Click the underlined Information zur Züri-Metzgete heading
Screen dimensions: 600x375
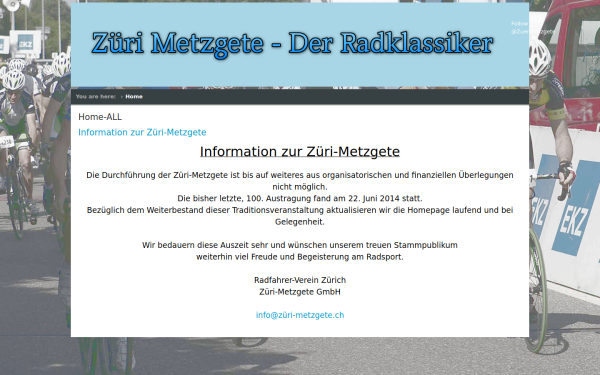pos(300,152)
